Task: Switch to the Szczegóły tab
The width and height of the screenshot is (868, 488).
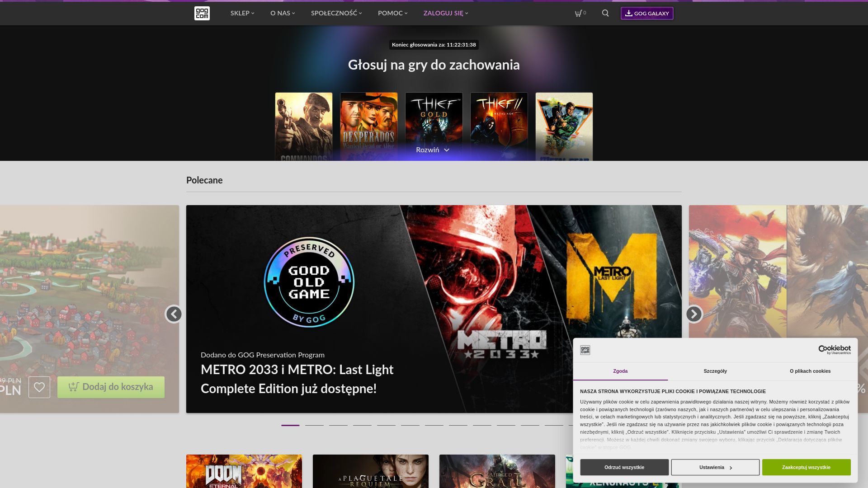Action: click(x=715, y=371)
